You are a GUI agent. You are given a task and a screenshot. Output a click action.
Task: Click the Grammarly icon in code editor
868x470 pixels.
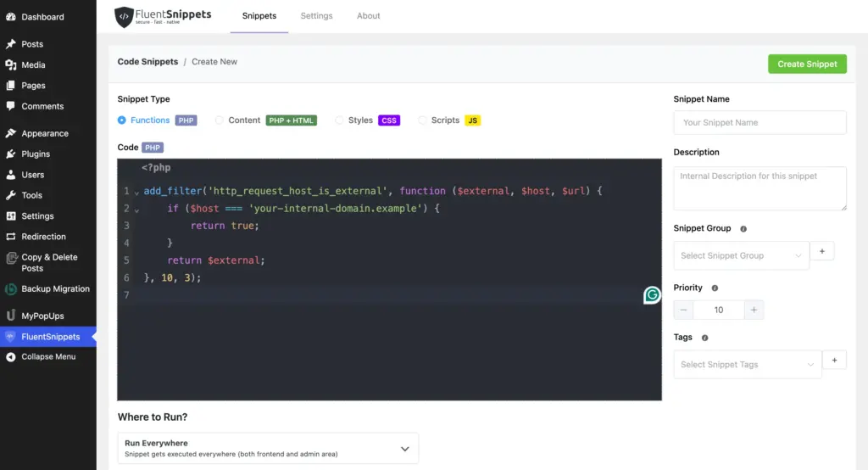(652, 295)
